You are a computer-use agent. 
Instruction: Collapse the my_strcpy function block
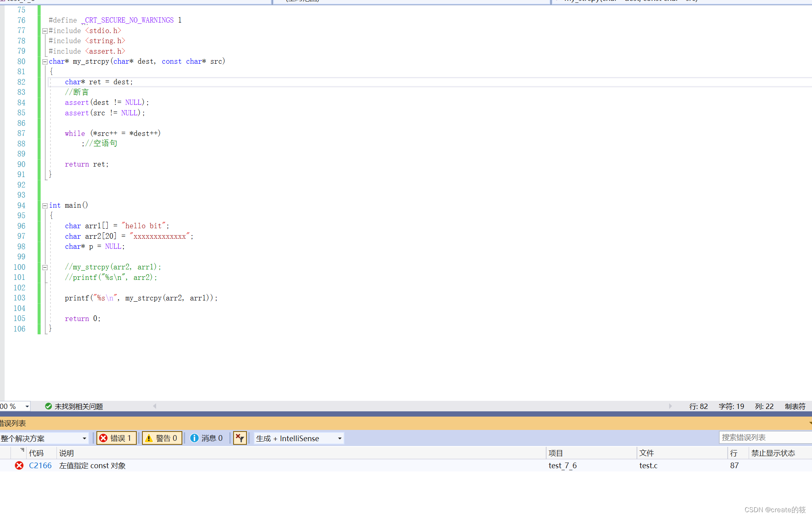tap(45, 62)
